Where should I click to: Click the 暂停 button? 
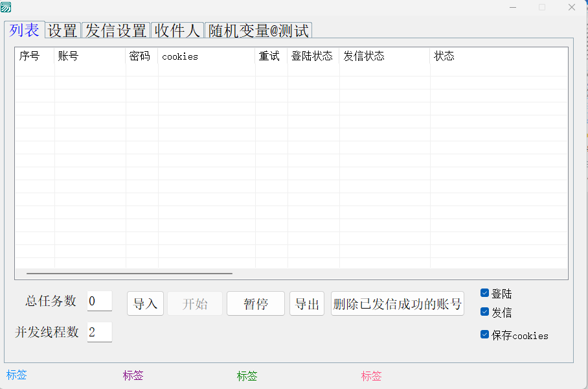[256, 304]
